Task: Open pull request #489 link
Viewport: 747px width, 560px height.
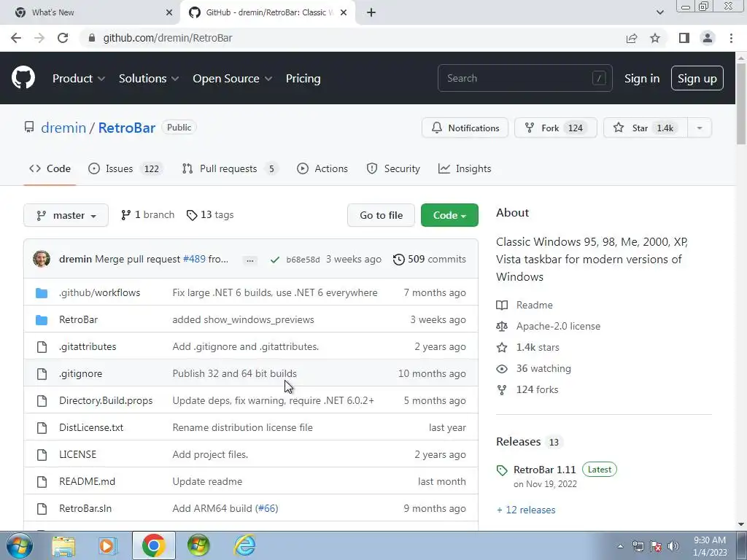Action: [194, 260]
